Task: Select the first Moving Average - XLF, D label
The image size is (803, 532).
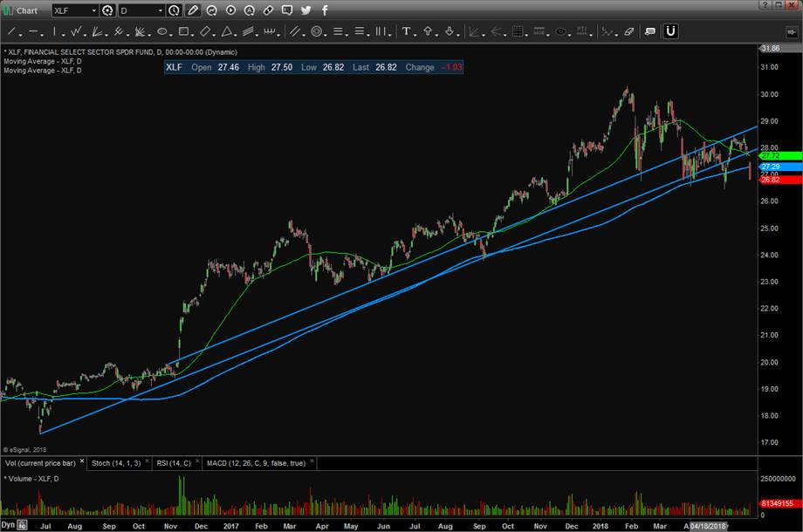Action: pyautogui.click(x=43, y=61)
